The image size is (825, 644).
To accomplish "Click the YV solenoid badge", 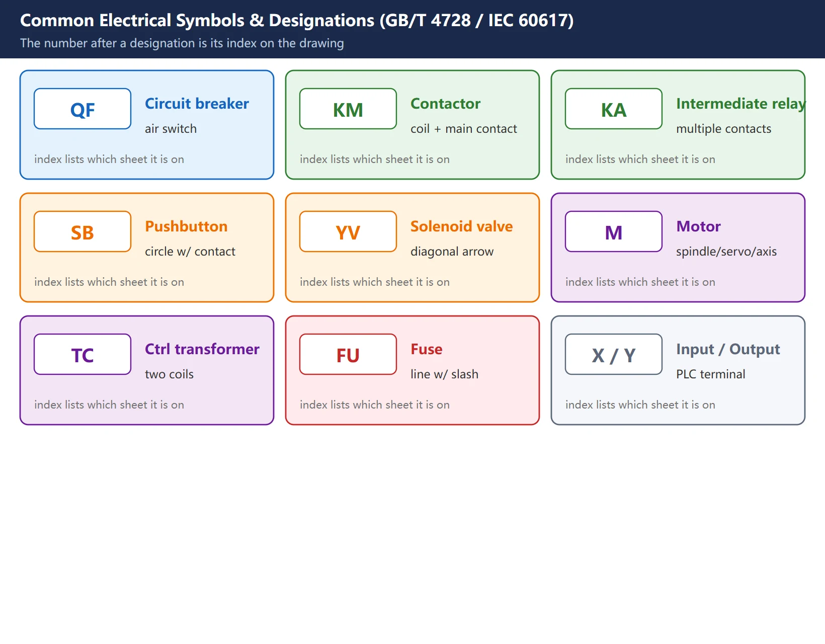I will 348,231.
